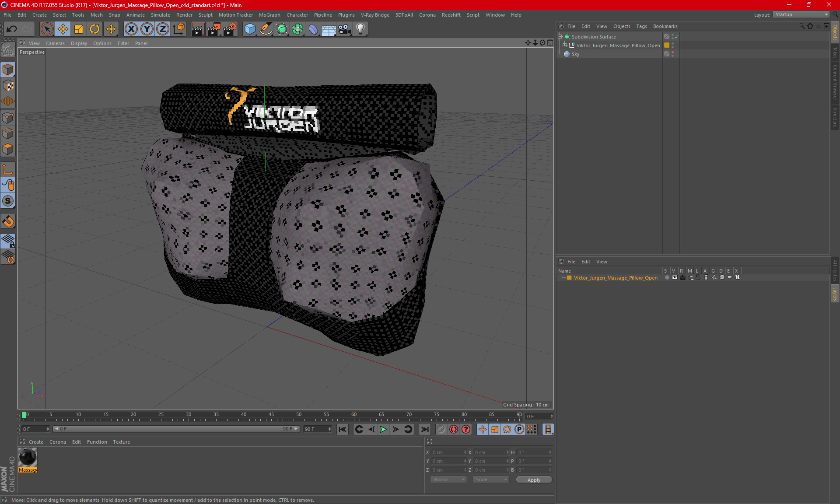Add light object bulb icon
Screen dimensions: 840x504
click(x=360, y=29)
